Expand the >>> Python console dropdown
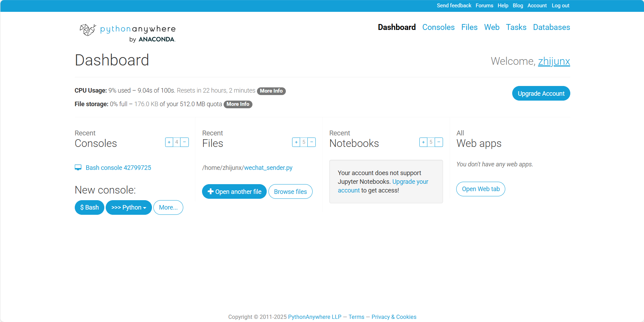 click(x=129, y=207)
